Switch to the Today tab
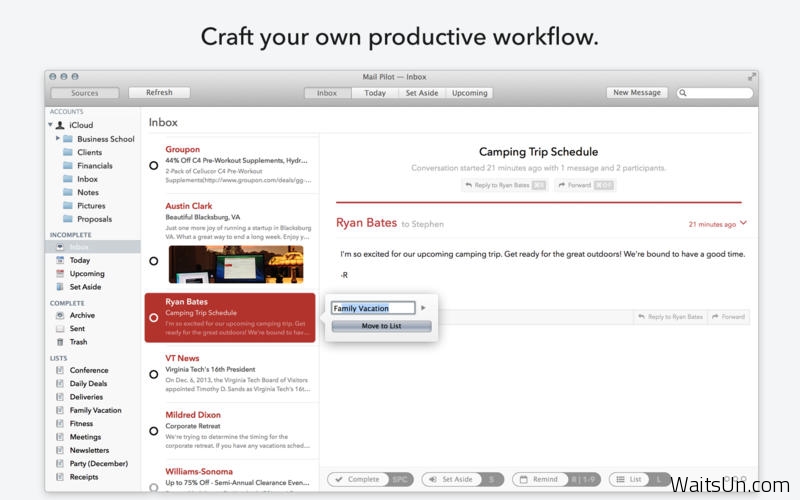This screenshot has height=500, width=800. [x=375, y=93]
